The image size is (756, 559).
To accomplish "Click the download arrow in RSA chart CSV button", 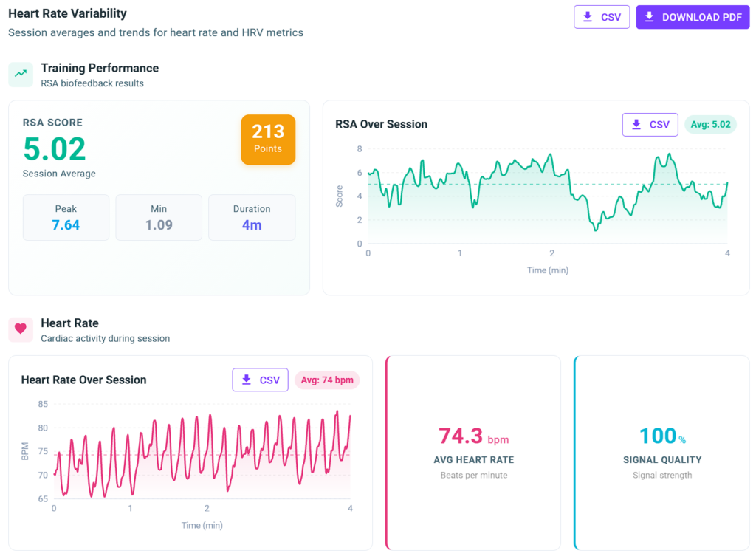I will [x=636, y=125].
